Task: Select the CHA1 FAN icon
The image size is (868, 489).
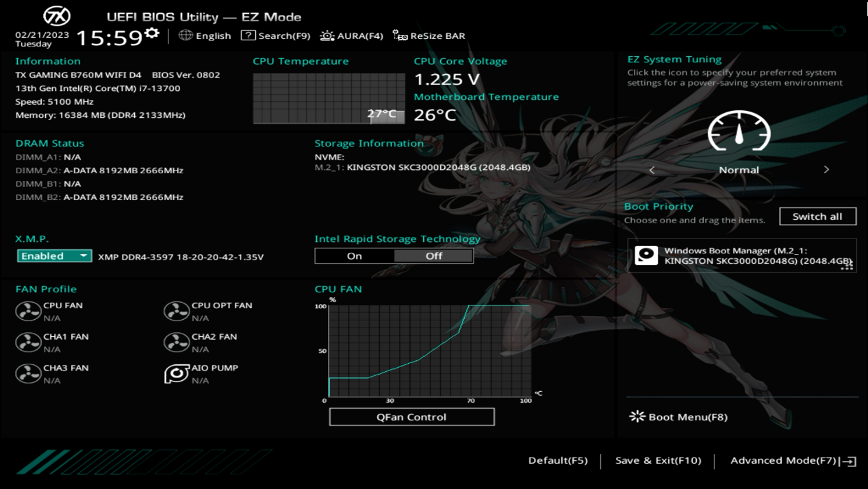Action: pos(28,342)
